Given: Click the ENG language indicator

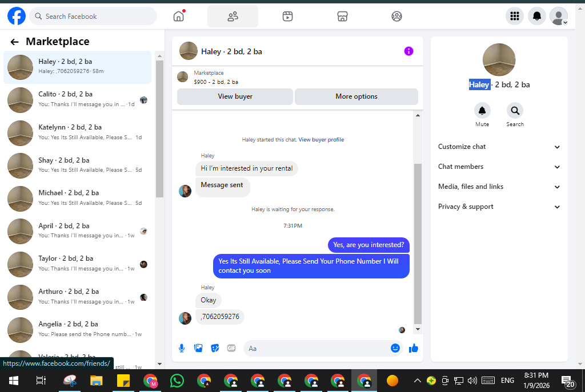Looking at the screenshot, I should (x=507, y=381).
